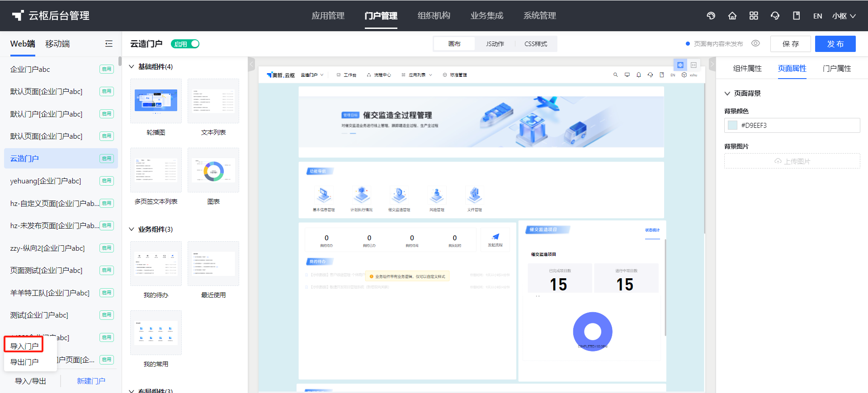Image resolution: width=868 pixels, height=393 pixels.
Task: Select 羊羊特工队[企业门户abc] list item
Action: click(x=61, y=293)
